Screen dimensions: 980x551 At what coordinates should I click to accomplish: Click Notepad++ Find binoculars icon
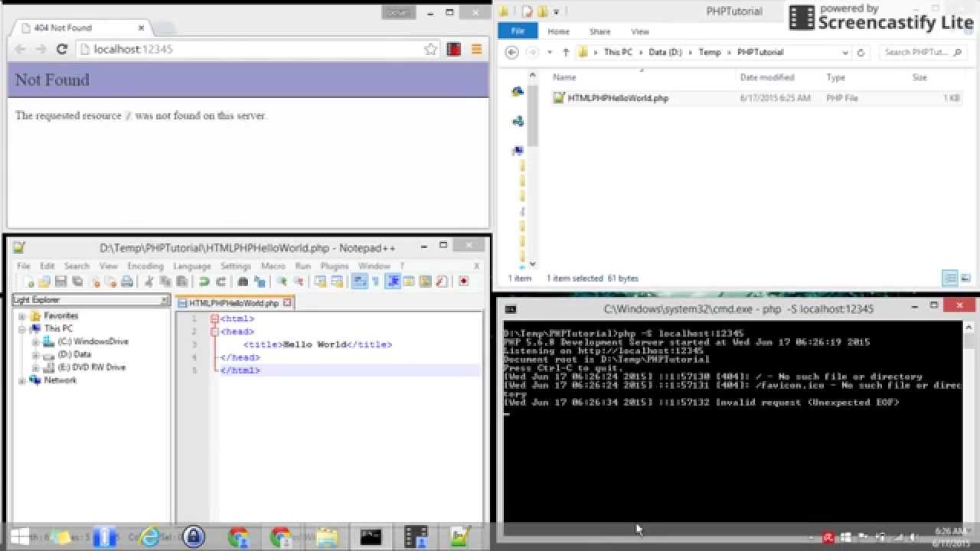click(x=243, y=282)
